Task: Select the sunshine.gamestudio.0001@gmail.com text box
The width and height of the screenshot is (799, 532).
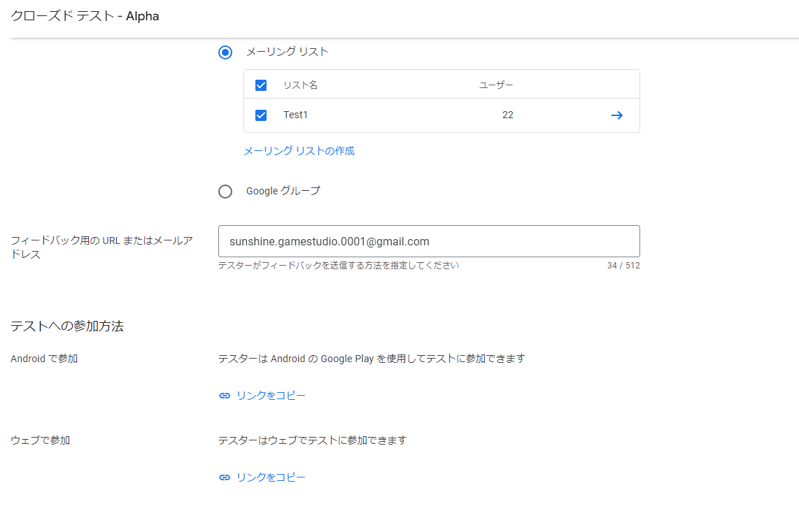Action: click(x=430, y=240)
